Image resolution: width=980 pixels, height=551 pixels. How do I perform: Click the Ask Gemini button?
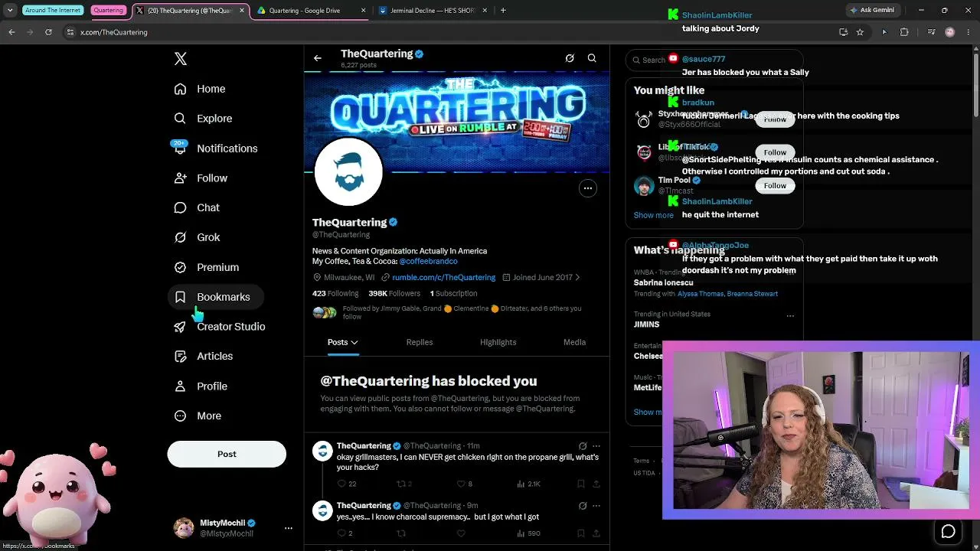coord(872,11)
